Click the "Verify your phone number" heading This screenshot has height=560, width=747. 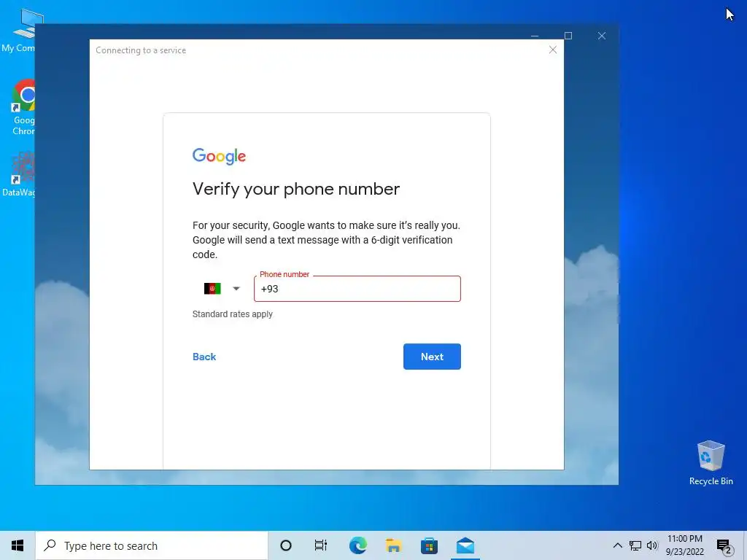[296, 189]
